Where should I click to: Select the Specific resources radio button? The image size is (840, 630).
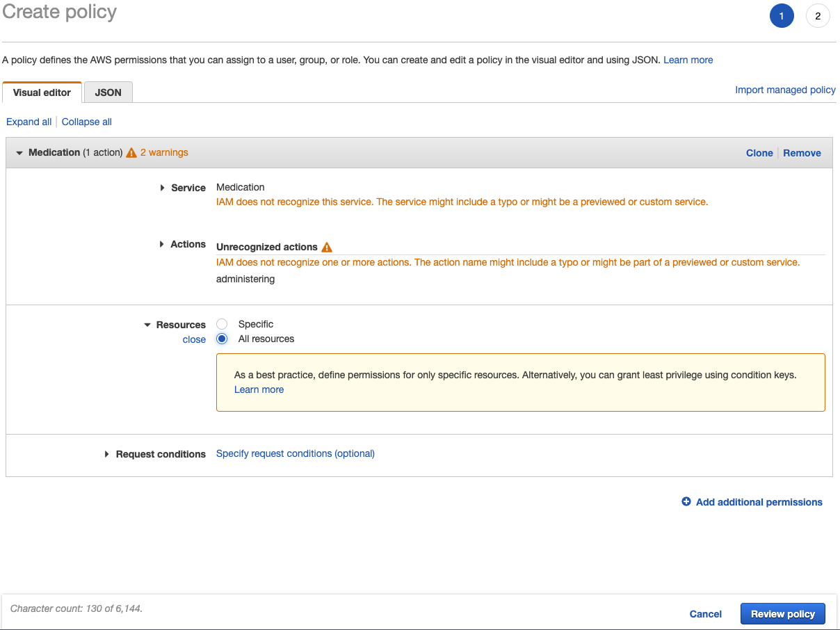click(222, 324)
